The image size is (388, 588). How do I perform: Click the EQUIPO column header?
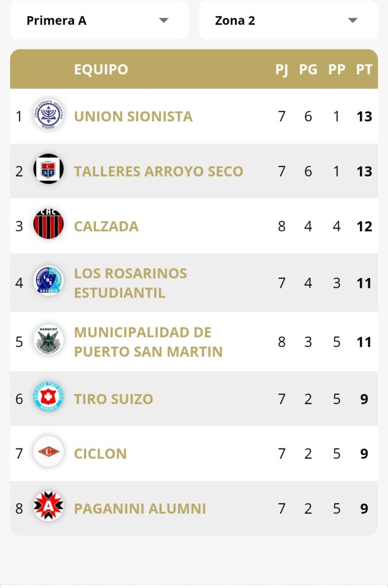click(101, 69)
